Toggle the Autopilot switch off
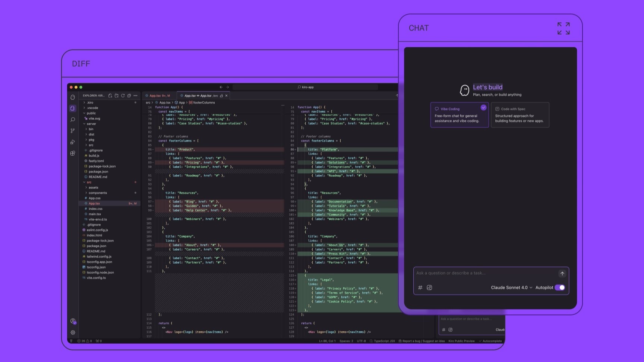 pos(559,288)
